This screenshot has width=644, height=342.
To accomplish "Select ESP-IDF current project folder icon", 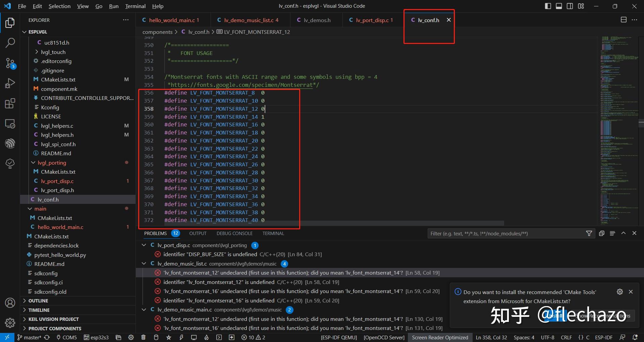I will point(118,337).
